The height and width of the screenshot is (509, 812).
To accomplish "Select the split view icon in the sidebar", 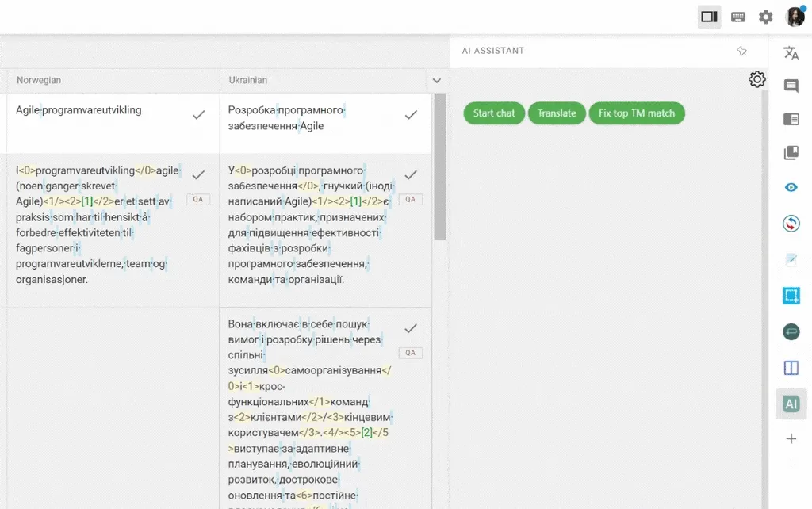I will click(791, 367).
